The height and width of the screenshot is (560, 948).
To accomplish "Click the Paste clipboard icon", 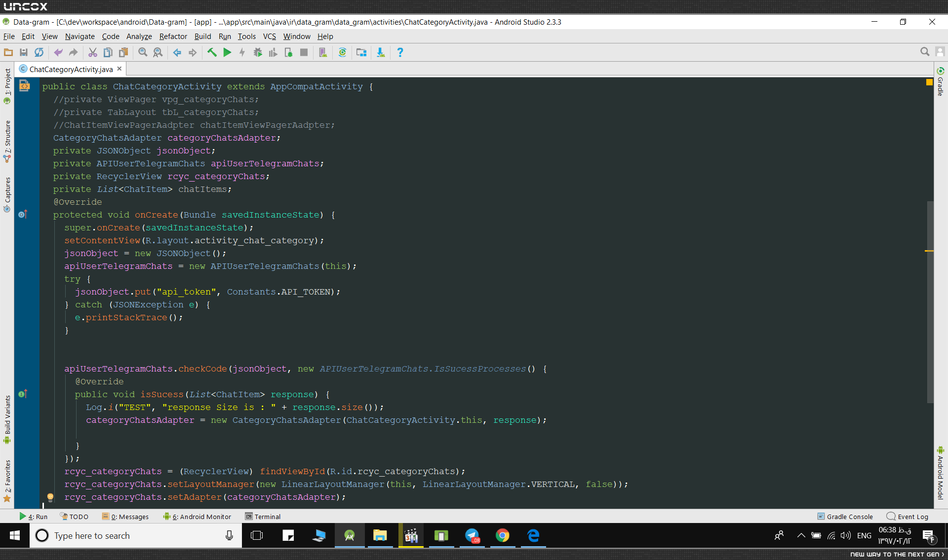I will tap(123, 52).
